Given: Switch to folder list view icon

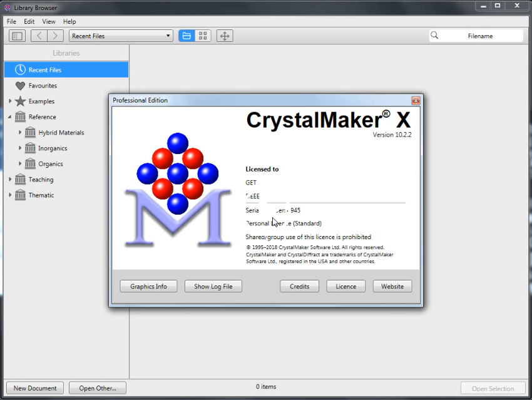Looking at the screenshot, I should pyautogui.click(x=187, y=36).
